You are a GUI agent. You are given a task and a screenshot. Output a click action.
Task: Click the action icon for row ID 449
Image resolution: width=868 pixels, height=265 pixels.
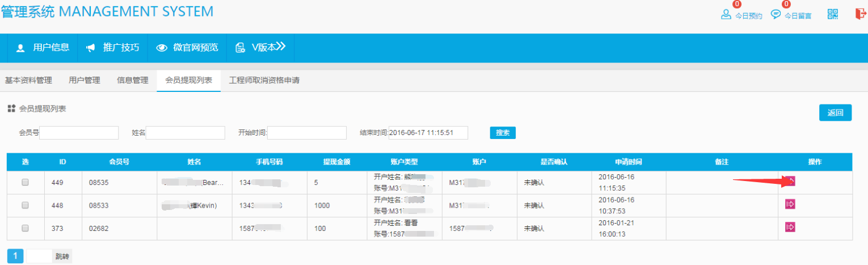point(790,182)
